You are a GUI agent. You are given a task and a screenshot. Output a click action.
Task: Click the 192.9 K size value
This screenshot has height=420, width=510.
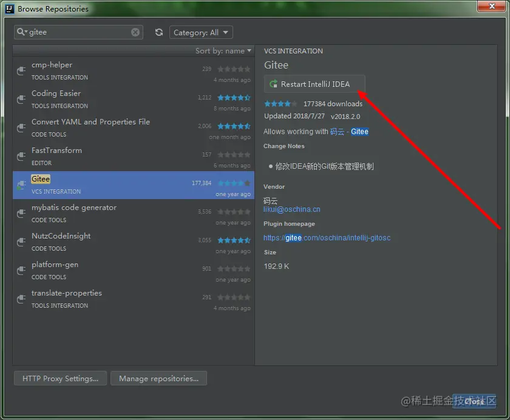276,266
